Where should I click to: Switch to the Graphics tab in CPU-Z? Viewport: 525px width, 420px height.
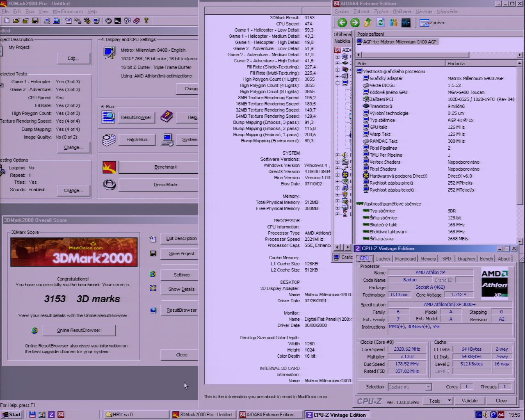click(x=466, y=259)
